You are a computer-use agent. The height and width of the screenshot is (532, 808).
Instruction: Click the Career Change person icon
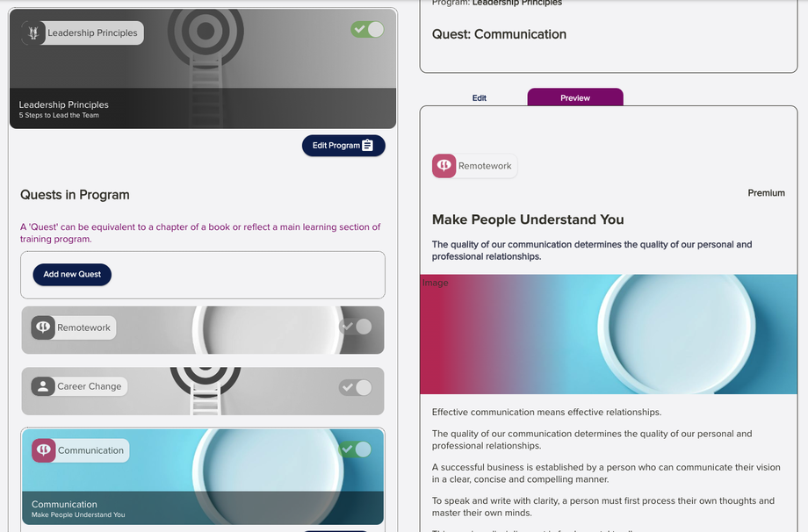(x=43, y=386)
